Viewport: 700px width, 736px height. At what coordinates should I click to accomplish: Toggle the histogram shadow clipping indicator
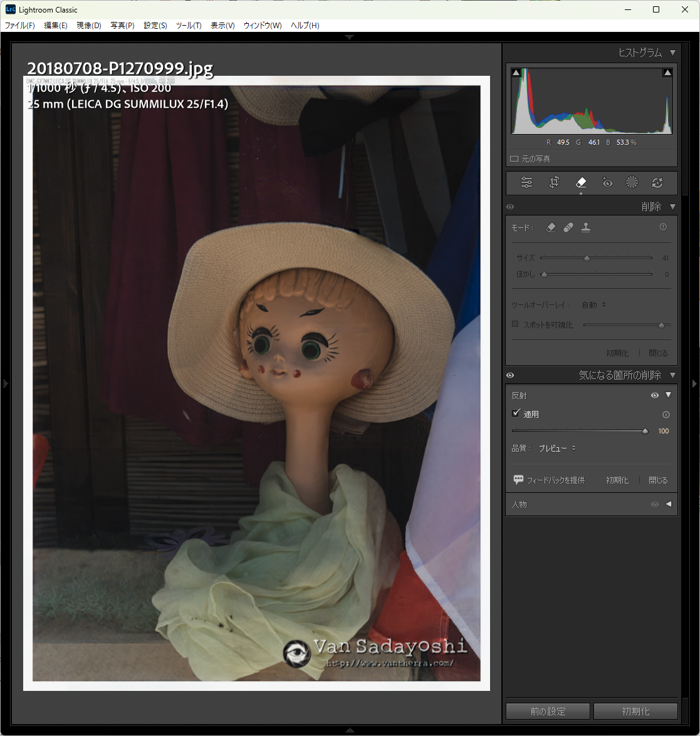pos(516,73)
